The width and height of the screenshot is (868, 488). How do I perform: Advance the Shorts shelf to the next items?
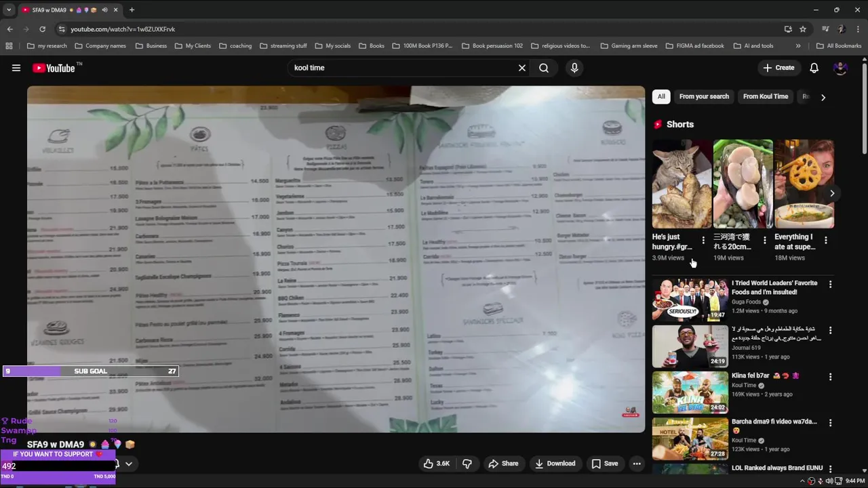click(832, 193)
